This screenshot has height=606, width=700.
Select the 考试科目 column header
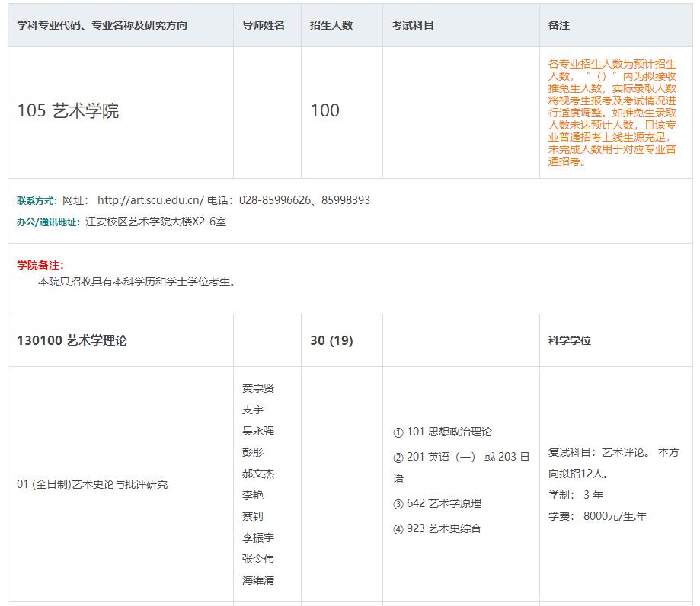click(x=413, y=25)
